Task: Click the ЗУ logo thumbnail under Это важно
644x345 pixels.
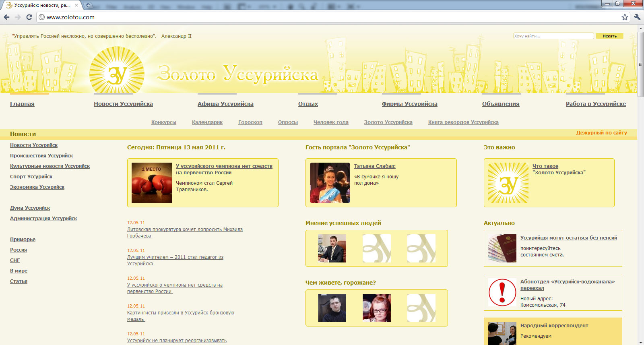Action: (x=508, y=183)
